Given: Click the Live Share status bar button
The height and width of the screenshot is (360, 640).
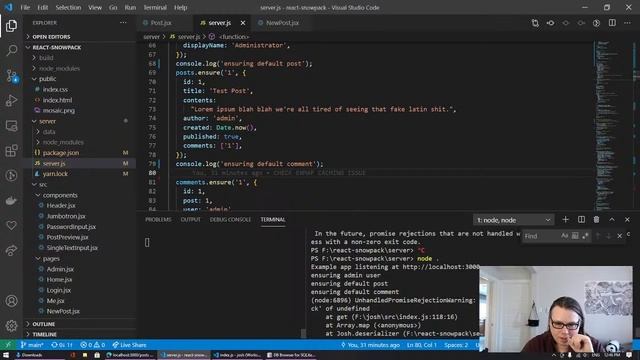Looking at the screenshot, I should coord(129,345).
